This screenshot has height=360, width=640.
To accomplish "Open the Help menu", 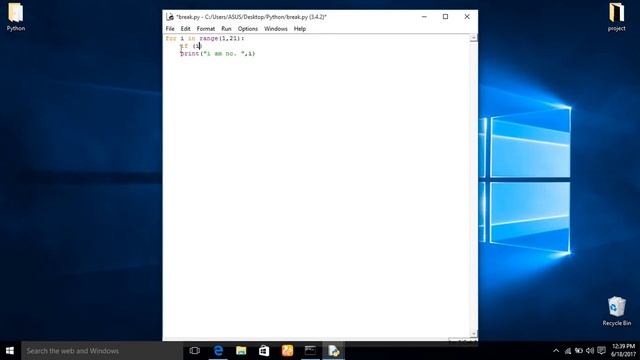I will [300, 29].
